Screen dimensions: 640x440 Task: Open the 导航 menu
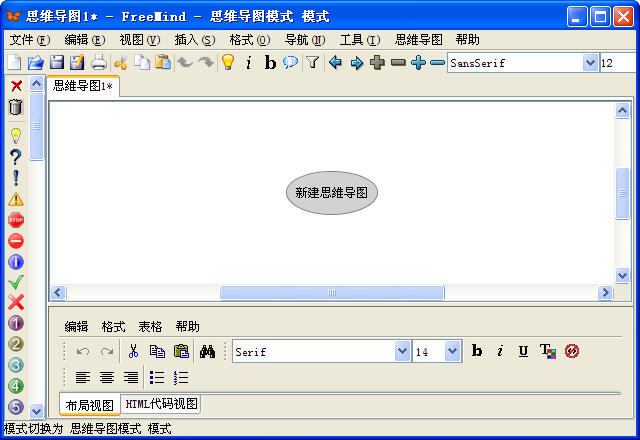[x=305, y=40]
